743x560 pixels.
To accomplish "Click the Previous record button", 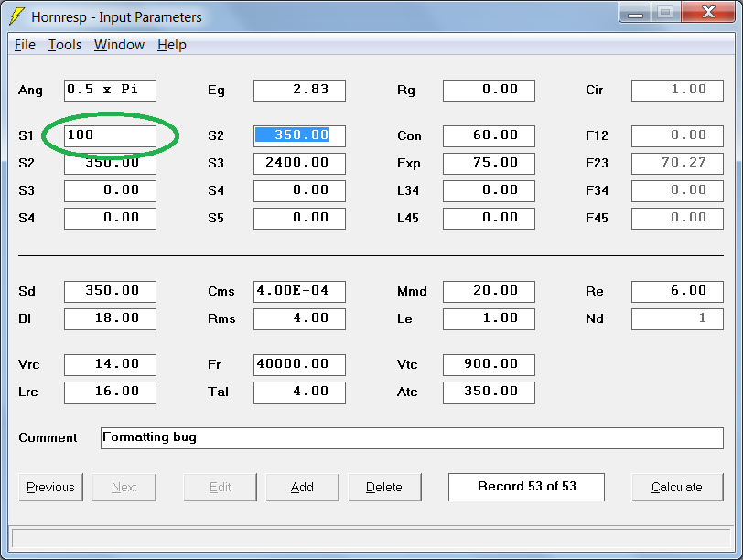I will tap(50, 487).
